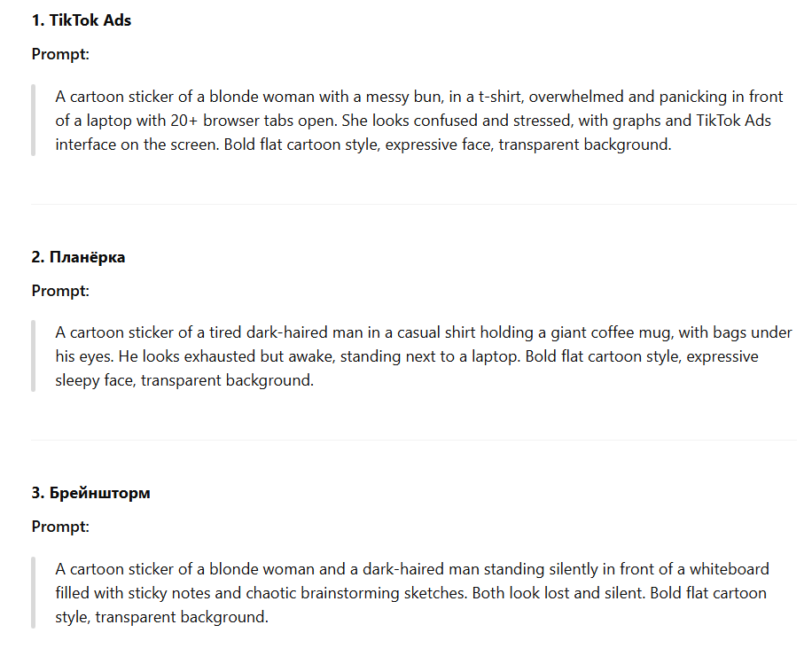Click the phrase "Both look lost and silent"

558,593
